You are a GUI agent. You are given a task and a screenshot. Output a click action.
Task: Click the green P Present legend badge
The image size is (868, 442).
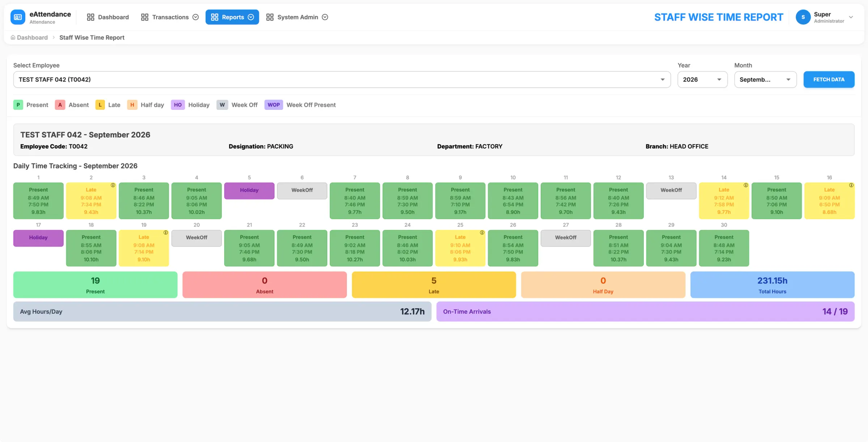click(18, 105)
